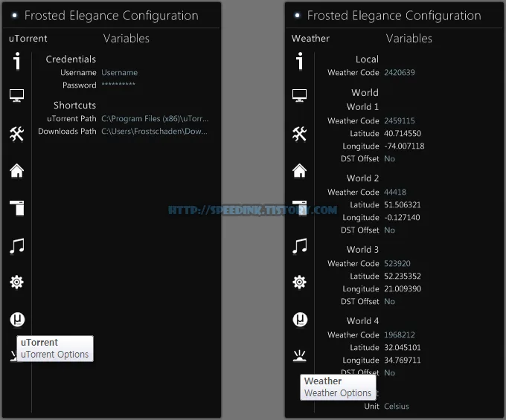
Task: Open the Music note section in uTorrent window
Action: 17,246
